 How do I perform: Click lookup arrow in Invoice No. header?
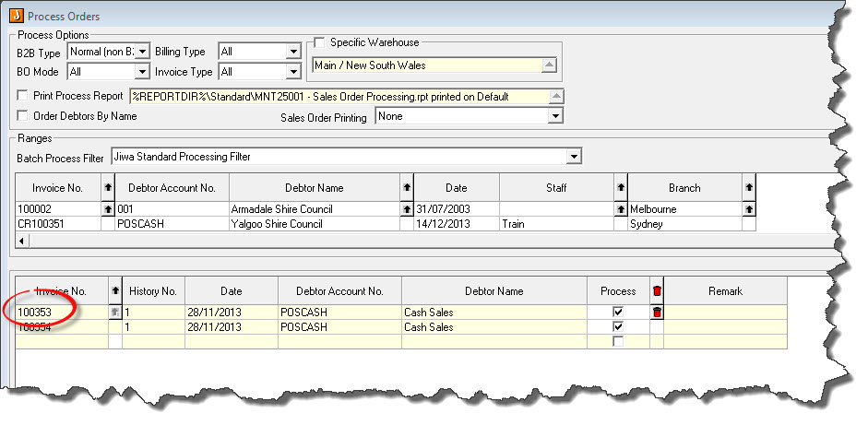coord(107,187)
